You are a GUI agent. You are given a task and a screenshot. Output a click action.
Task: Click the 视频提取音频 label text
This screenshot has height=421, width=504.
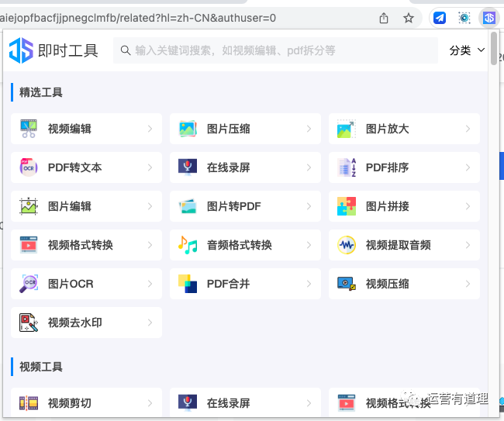[399, 245]
